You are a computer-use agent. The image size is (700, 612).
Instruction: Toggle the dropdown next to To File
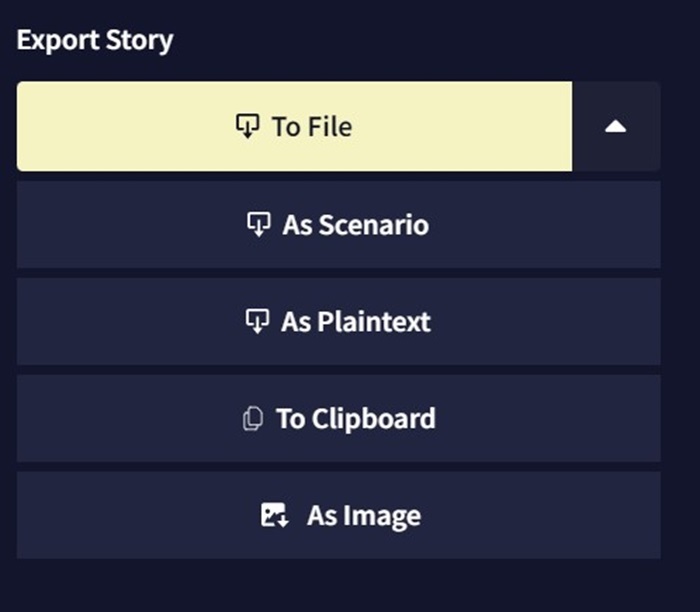616,127
